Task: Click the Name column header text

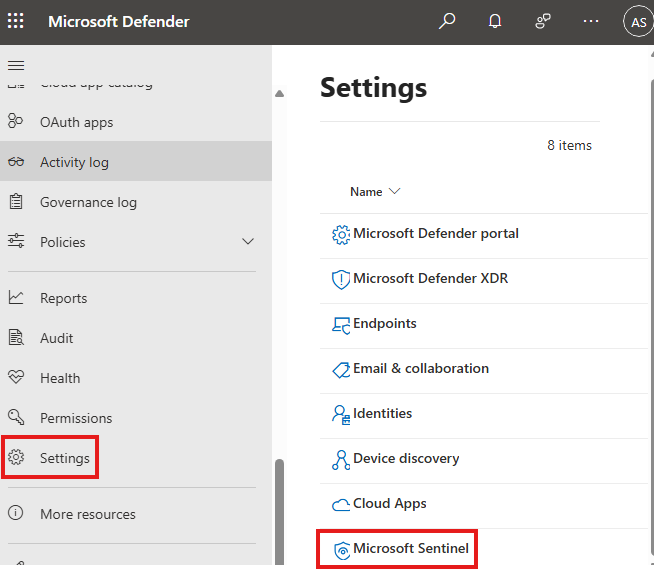Action: 366,191
